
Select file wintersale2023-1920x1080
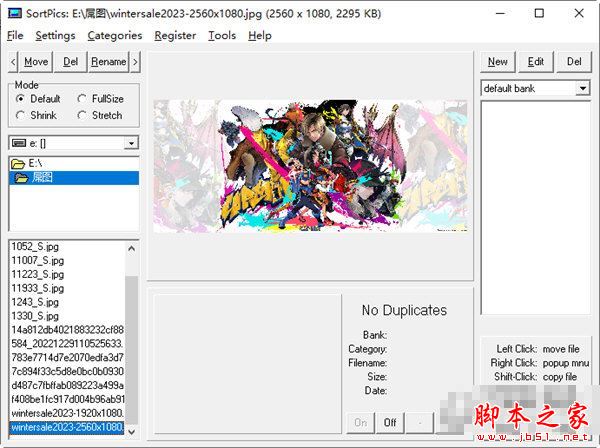coord(67,413)
